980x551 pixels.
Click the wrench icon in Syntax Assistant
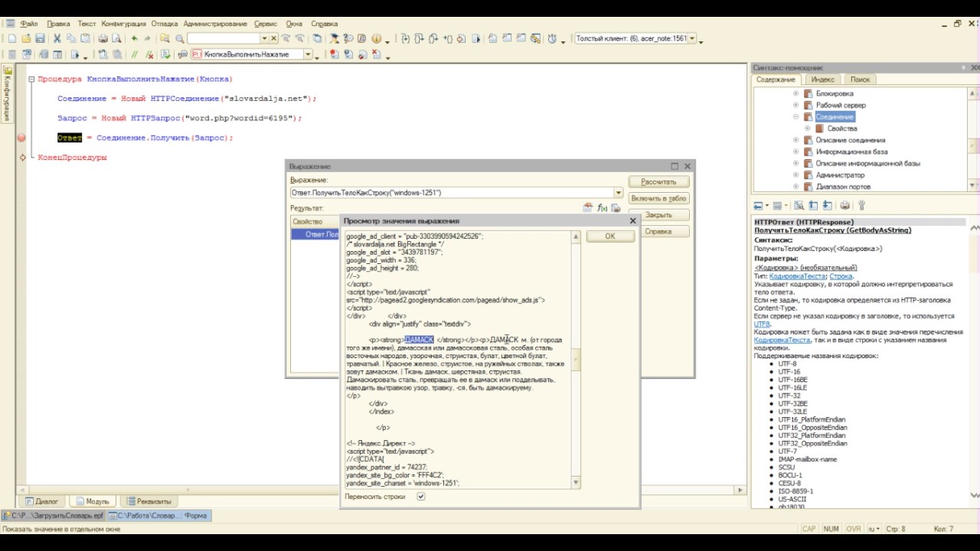click(861, 205)
